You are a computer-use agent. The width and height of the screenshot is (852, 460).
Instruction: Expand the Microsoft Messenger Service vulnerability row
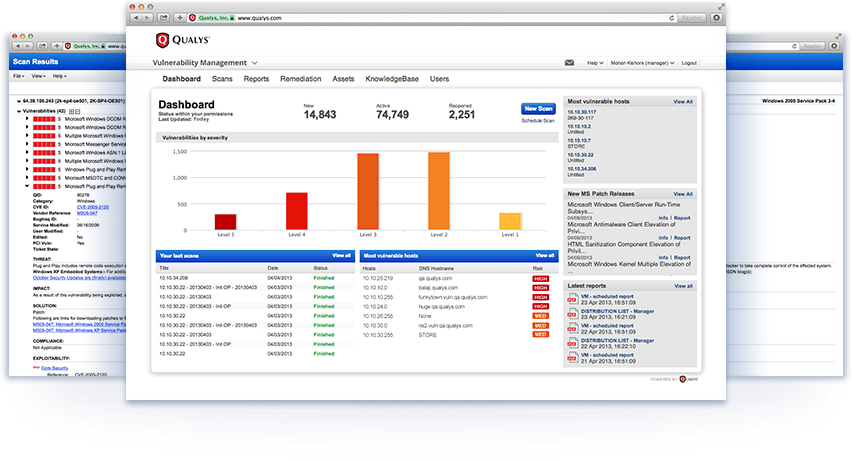click(27, 144)
